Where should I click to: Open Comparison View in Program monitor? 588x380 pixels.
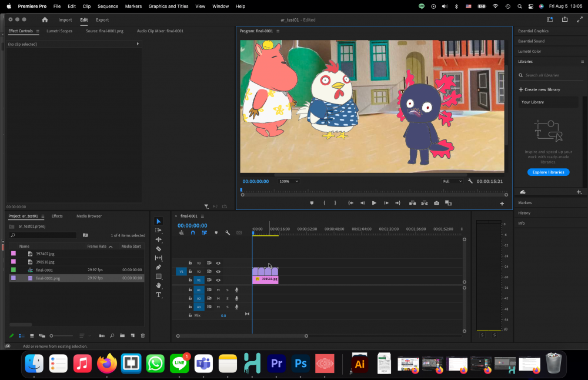pos(448,203)
